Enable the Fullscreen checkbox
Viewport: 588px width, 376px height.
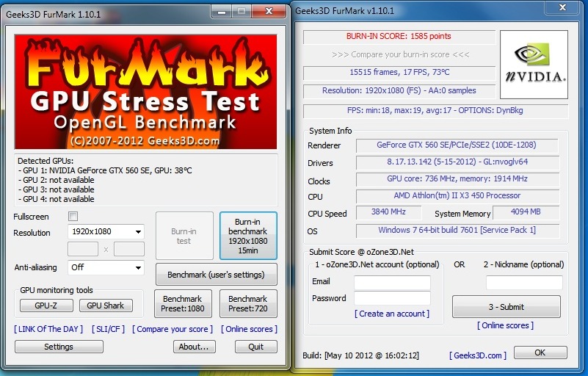[73, 217]
